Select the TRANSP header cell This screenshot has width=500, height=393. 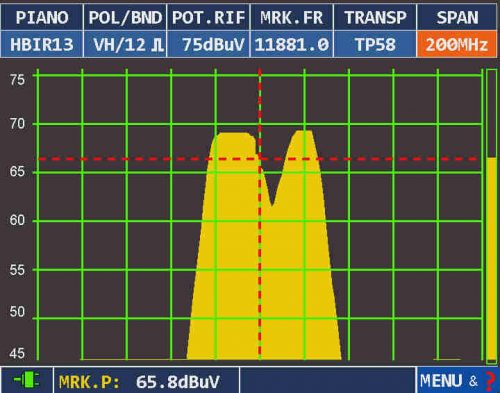pyautogui.click(x=375, y=17)
